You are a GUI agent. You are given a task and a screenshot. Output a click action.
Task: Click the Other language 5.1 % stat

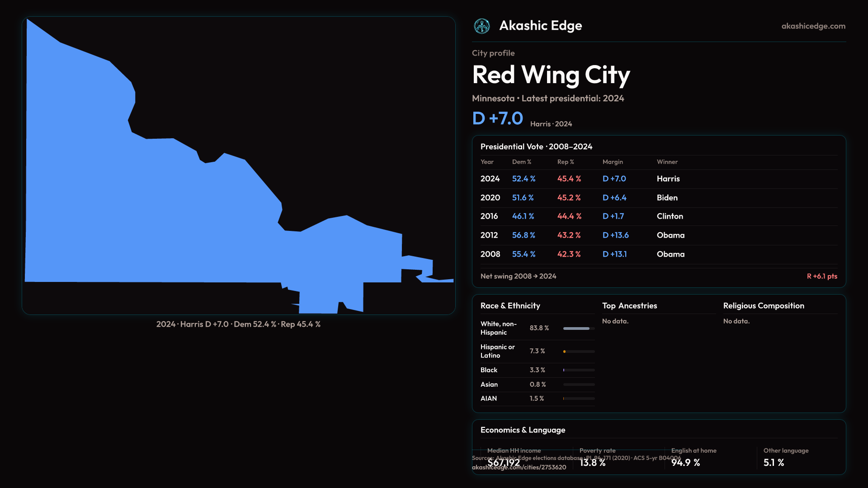[774, 462]
